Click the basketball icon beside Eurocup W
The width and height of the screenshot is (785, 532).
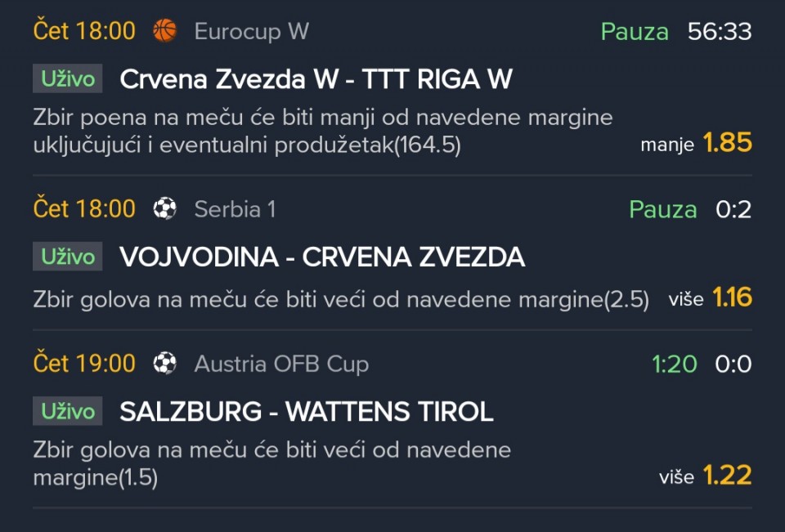[164, 31]
